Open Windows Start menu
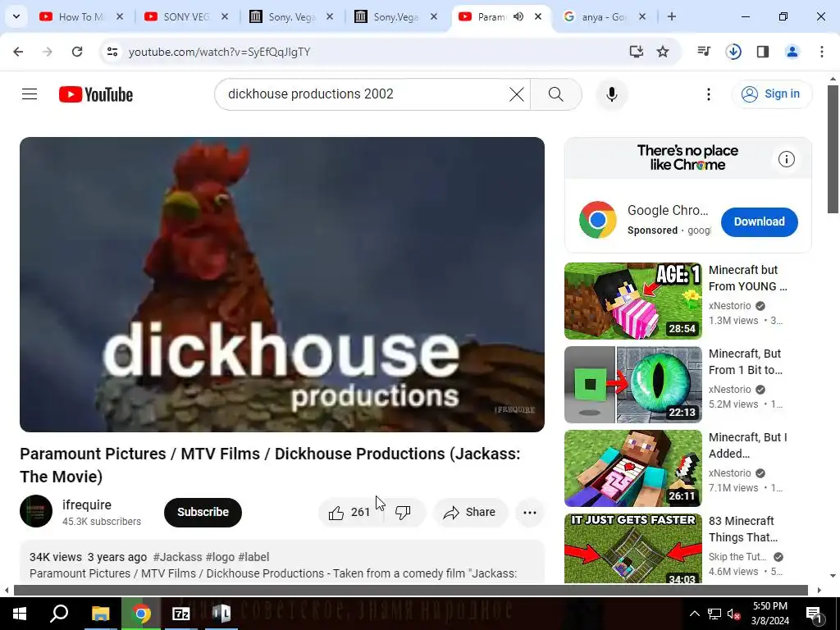This screenshot has width=840, height=630. pyautogui.click(x=20, y=614)
